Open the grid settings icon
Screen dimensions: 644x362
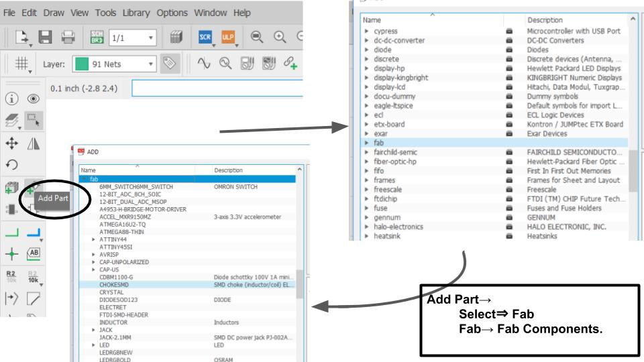click(21, 64)
